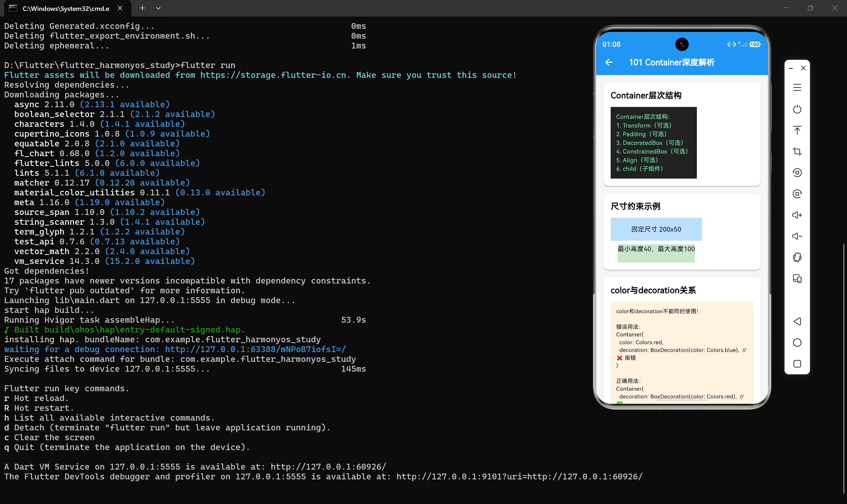Viewport: 847px width, 504px height.
Task: Open a new terminal tab
Action: (x=142, y=8)
